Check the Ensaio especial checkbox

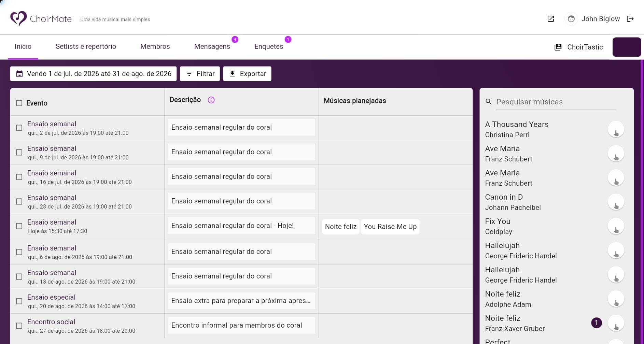pyautogui.click(x=19, y=301)
